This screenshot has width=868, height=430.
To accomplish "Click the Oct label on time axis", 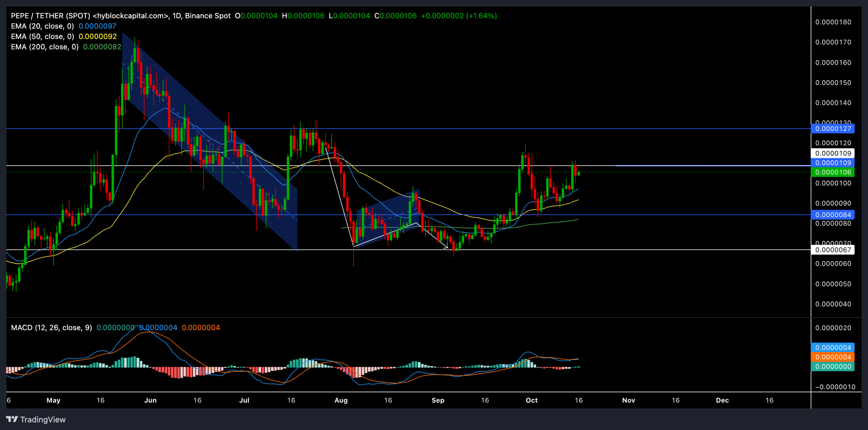I will click(531, 400).
